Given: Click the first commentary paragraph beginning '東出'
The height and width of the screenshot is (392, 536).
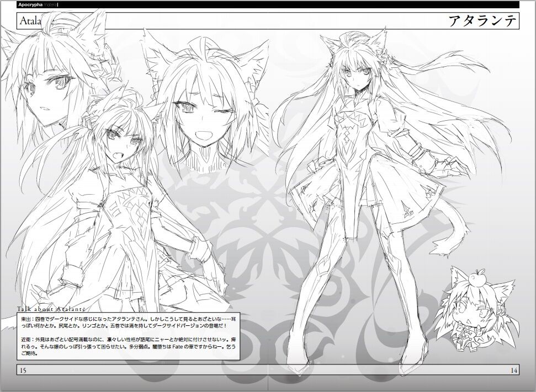Looking at the screenshot, I should 129,323.
